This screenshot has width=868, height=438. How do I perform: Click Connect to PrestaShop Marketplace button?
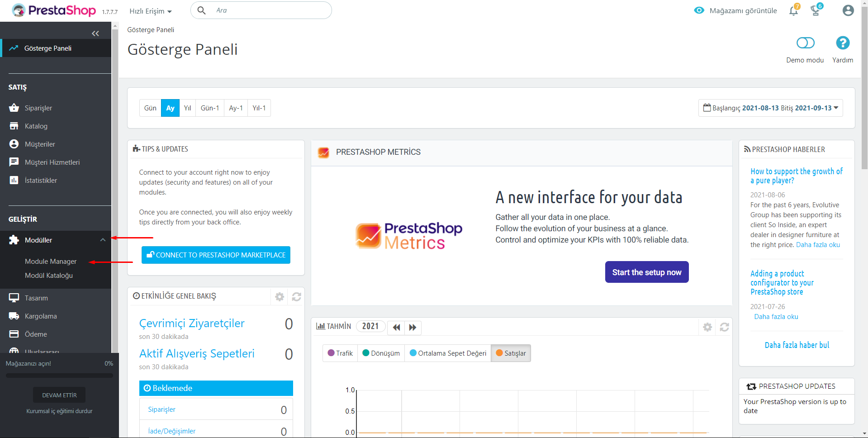pos(216,255)
